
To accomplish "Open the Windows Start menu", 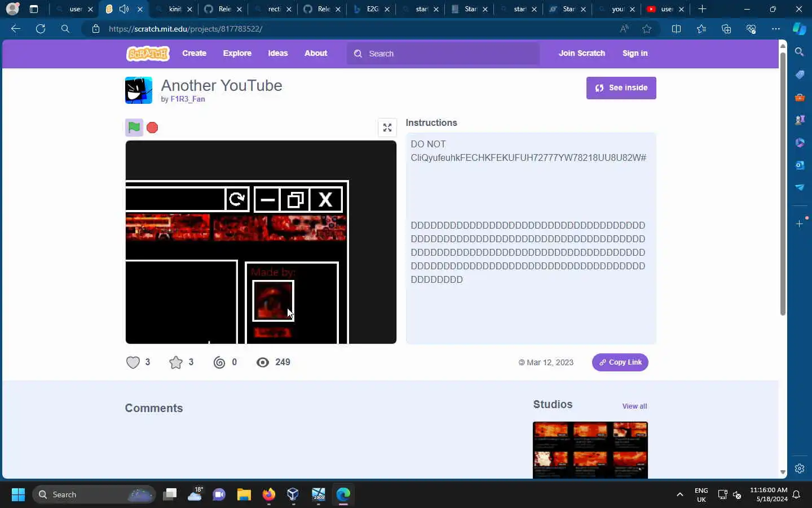I will click(18, 494).
